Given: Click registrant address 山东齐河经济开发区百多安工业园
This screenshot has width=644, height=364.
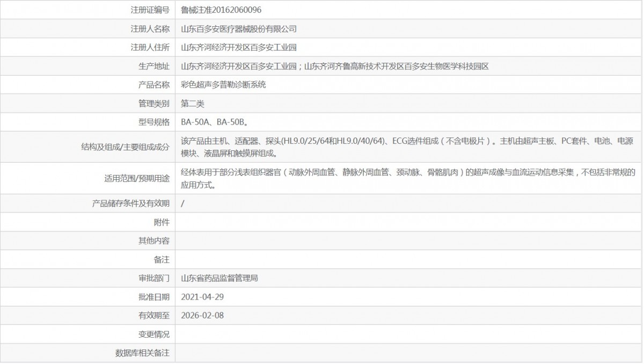Looking at the screenshot, I should click(x=238, y=47).
